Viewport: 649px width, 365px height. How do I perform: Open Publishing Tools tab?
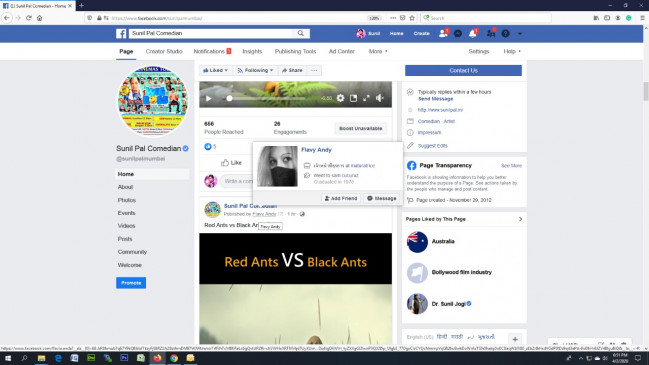295,51
